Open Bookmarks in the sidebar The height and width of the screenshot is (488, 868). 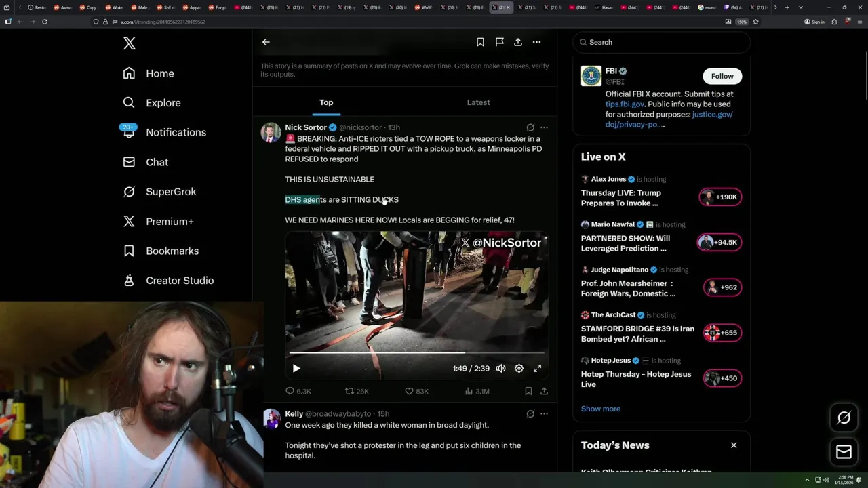click(161, 251)
